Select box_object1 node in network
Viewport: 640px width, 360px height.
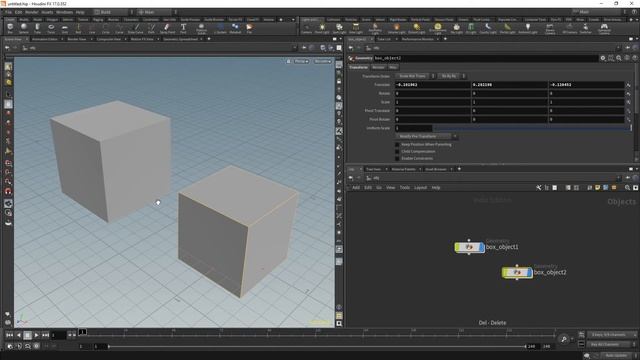(x=469, y=247)
